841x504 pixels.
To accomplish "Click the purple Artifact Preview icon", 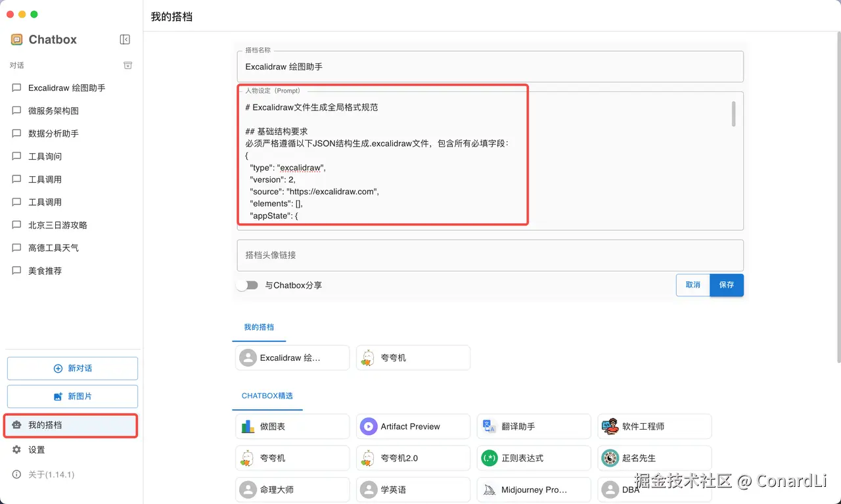I will [369, 426].
